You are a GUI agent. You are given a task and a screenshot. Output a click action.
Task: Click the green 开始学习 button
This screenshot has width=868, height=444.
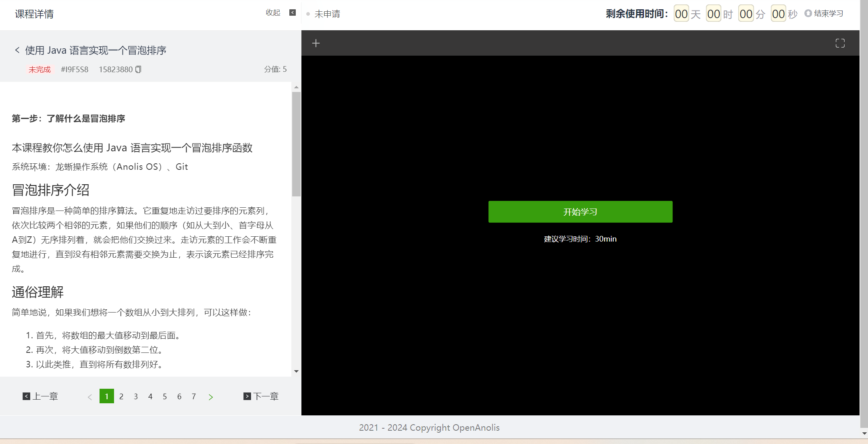(x=580, y=212)
